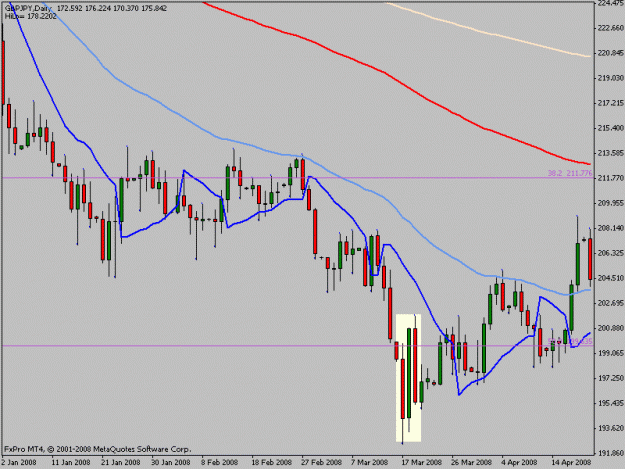Click price axis label 206.325

(610, 253)
